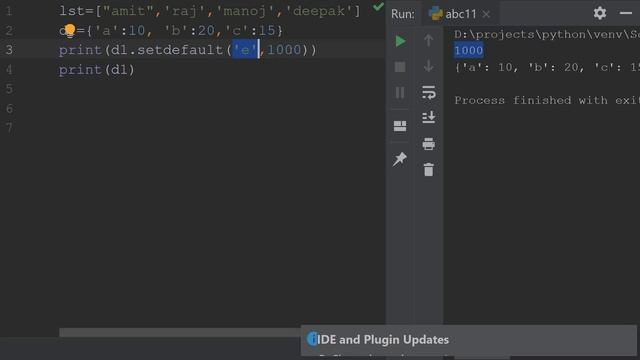Click line number 5 in gutter
This screenshot has height=360, width=640.
click(x=9, y=89)
